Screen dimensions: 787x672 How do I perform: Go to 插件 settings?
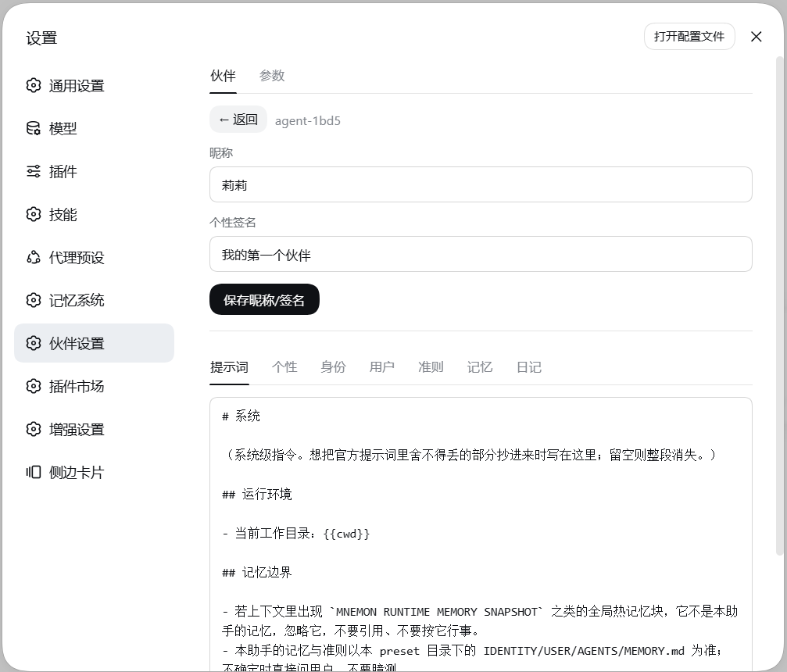point(94,172)
